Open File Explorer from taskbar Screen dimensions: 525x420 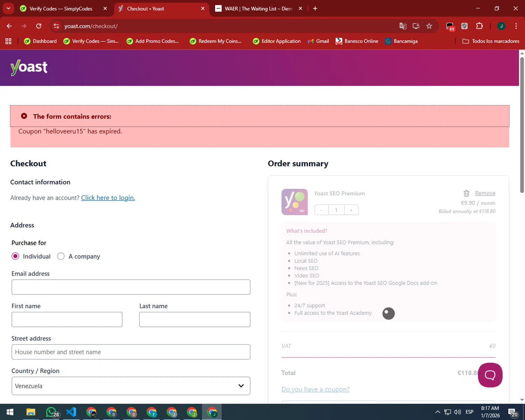click(x=31, y=412)
